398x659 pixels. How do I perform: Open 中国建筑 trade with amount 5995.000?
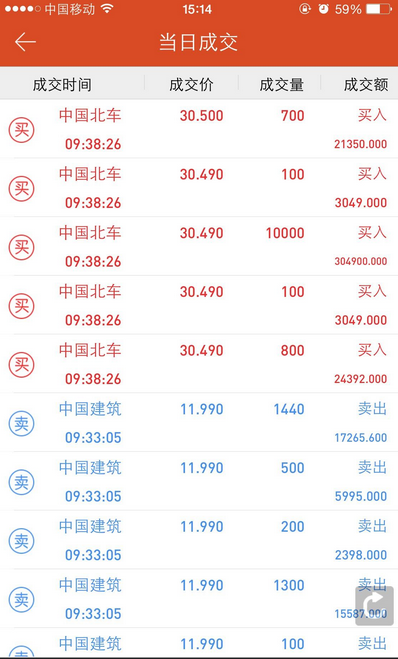point(199,482)
